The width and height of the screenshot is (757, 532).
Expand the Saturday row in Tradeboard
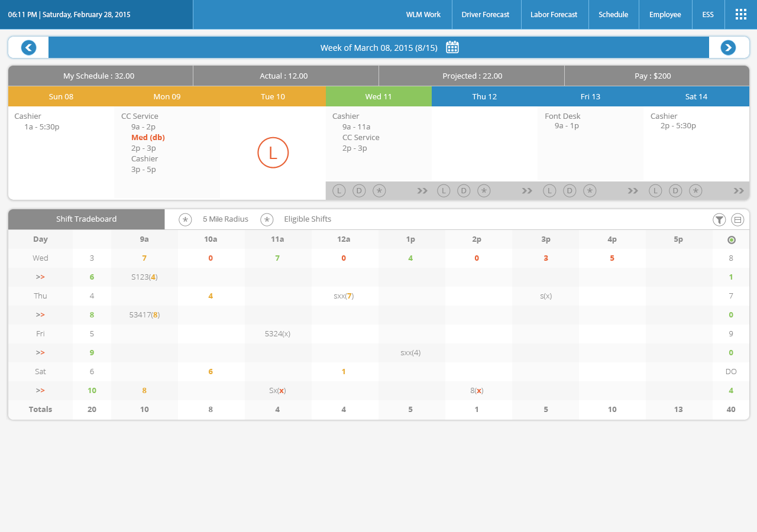point(40,390)
